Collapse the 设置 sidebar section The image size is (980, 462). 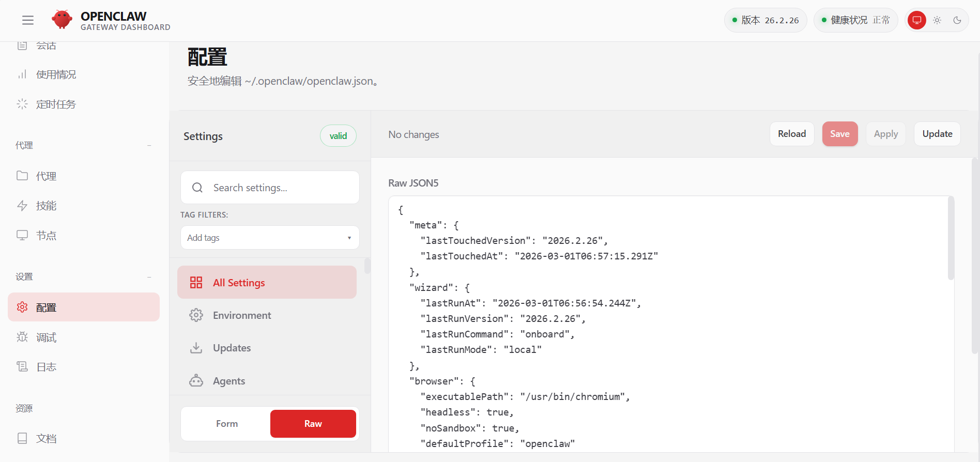click(149, 277)
